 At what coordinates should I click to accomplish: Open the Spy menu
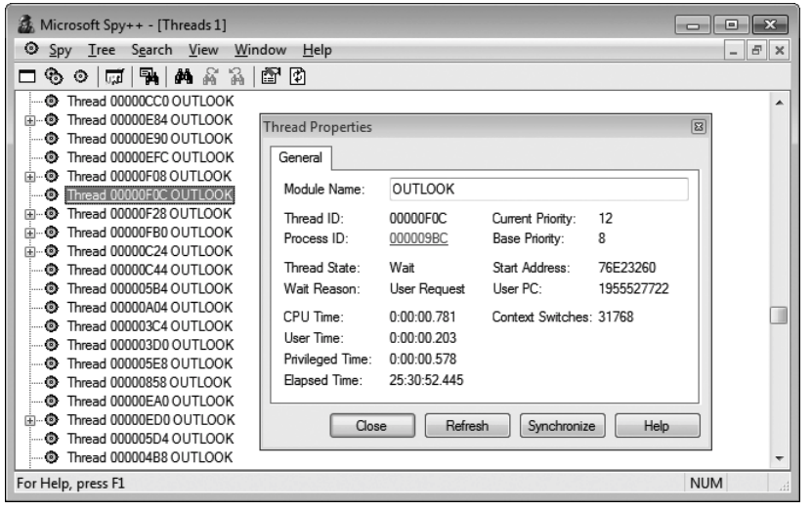tap(60, 50)
